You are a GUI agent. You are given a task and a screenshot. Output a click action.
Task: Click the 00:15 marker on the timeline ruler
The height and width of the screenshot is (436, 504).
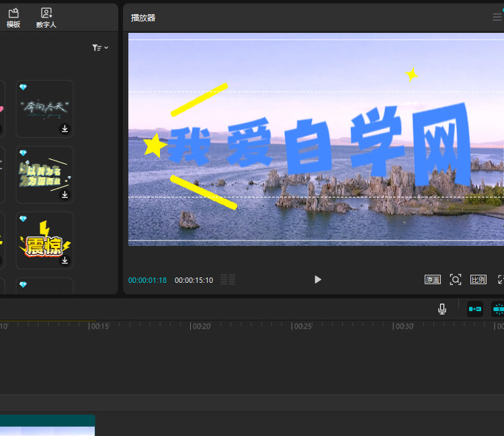click(x=100, y=326)
